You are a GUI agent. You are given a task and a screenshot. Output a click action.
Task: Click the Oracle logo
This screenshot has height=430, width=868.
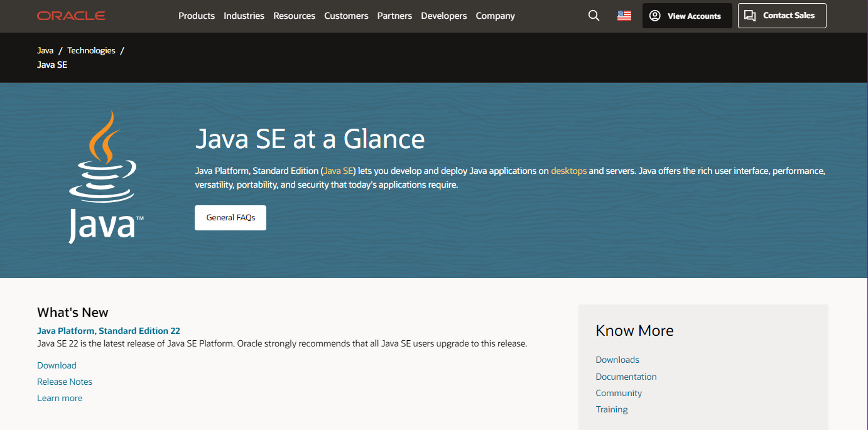tap(71, 16)
